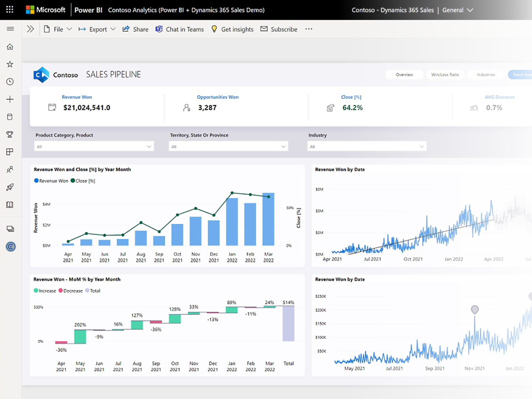Select the Aug 2021 revenue bar
Viewport: 532px width, 399px height.
pyautogui.click(x=141, y=238)
